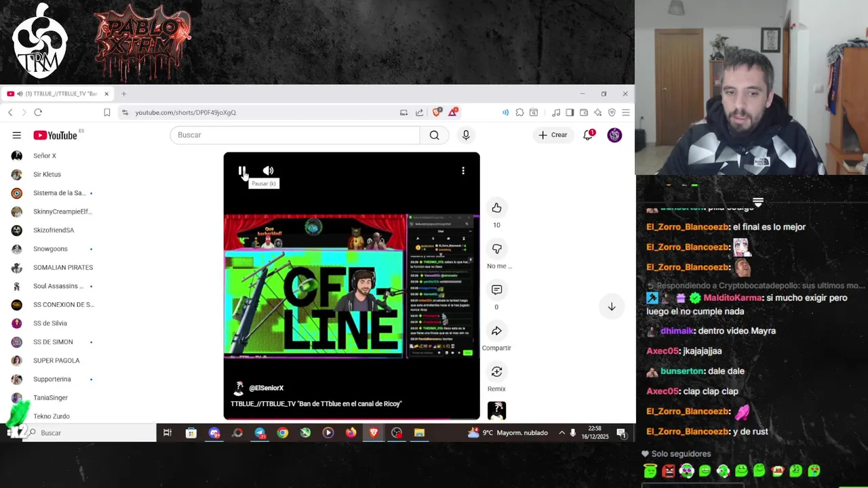Click the YouTube search magnifier button
Viewport: 868px width, 488px height.
pos(434,135)
